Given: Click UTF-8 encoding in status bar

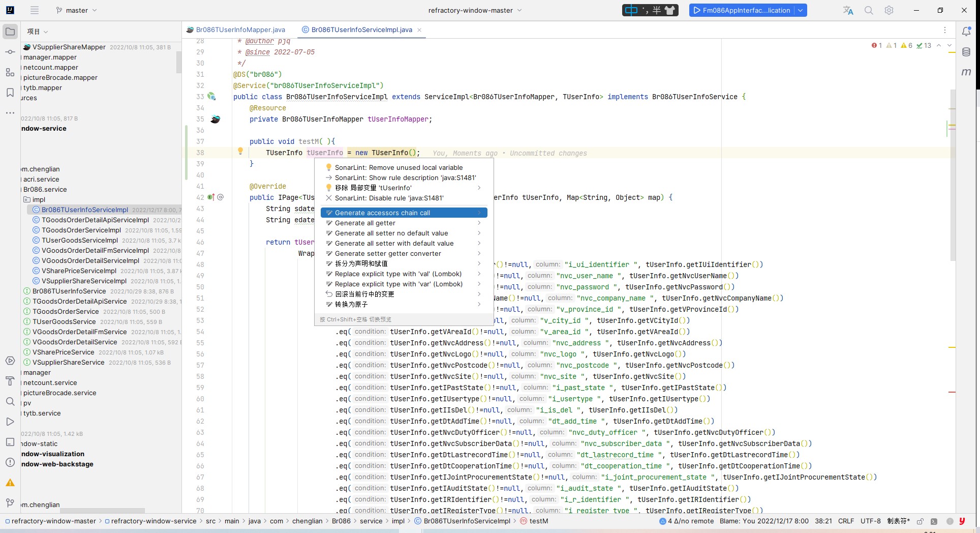Looking at the screenshot, I should [870, 521].
